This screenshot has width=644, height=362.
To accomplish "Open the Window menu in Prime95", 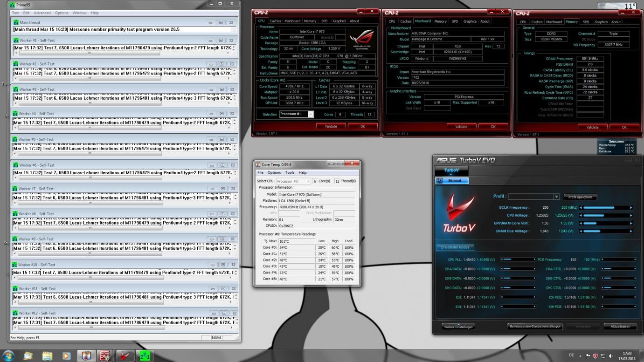I will click(79, 13).
